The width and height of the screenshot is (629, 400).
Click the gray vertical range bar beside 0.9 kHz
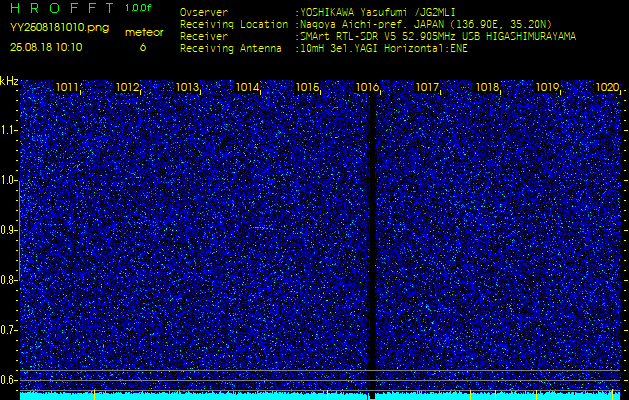coord(19,231)
